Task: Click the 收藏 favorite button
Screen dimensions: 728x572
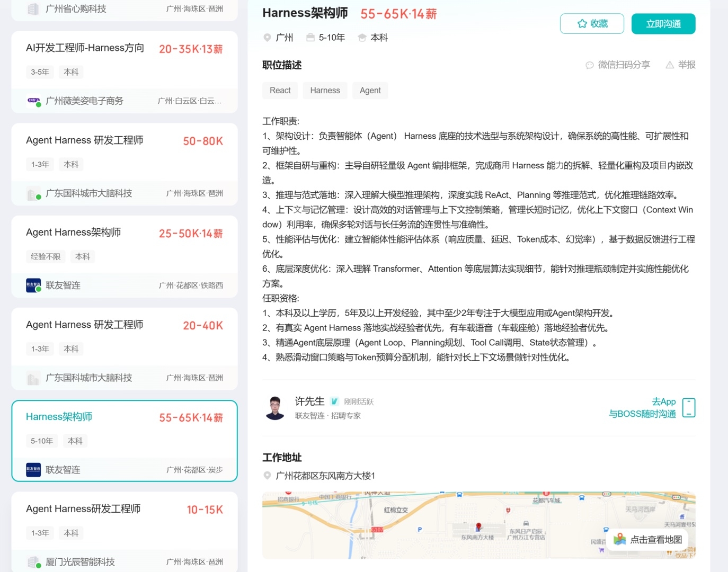Action: [x=592, y=24]
